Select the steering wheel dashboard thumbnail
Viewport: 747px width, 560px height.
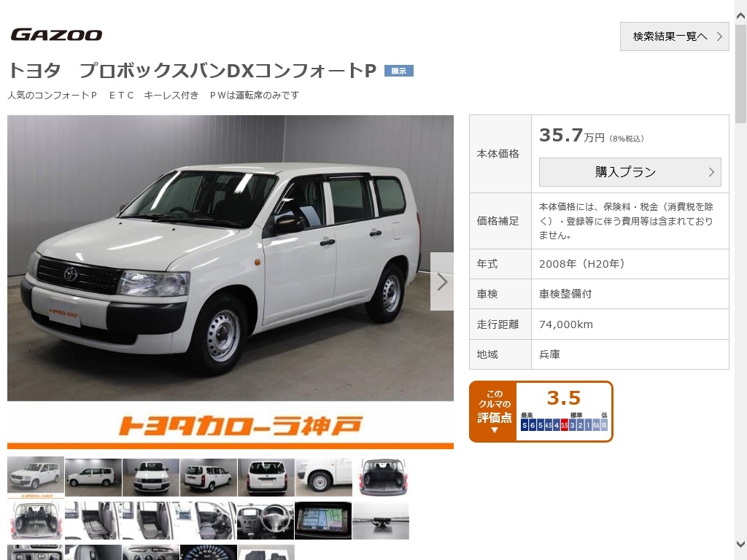tap(266, 521)
